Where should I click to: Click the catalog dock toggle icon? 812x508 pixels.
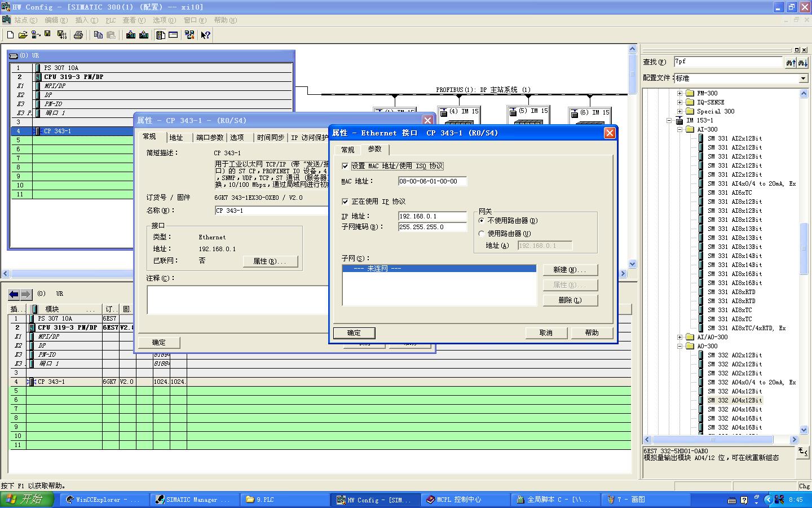797,50
